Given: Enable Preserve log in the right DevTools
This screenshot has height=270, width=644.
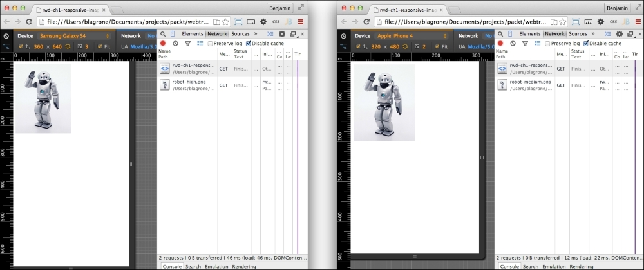Looking at the screenshot, I should tap(548, 44).
